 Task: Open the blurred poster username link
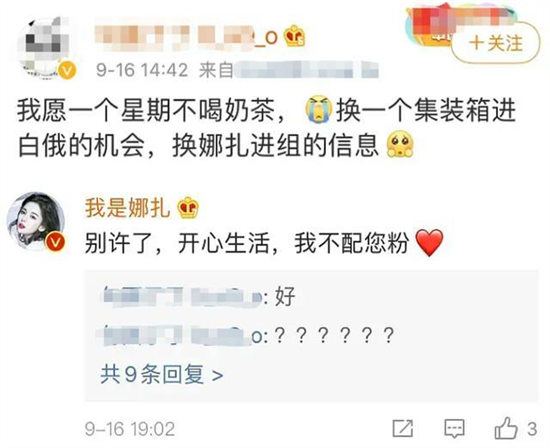point(187,37)
